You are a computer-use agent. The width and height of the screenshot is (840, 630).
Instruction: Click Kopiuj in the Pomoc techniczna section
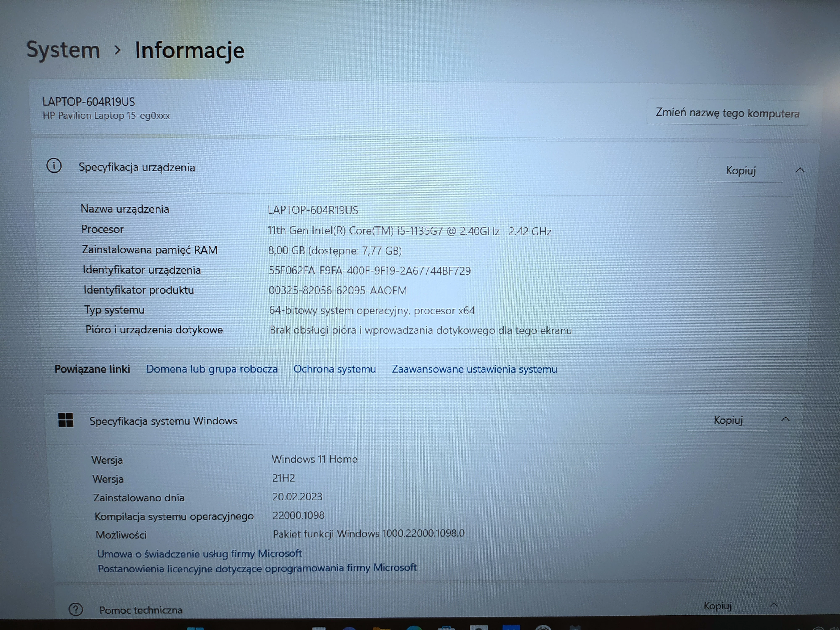click(717, 606)
